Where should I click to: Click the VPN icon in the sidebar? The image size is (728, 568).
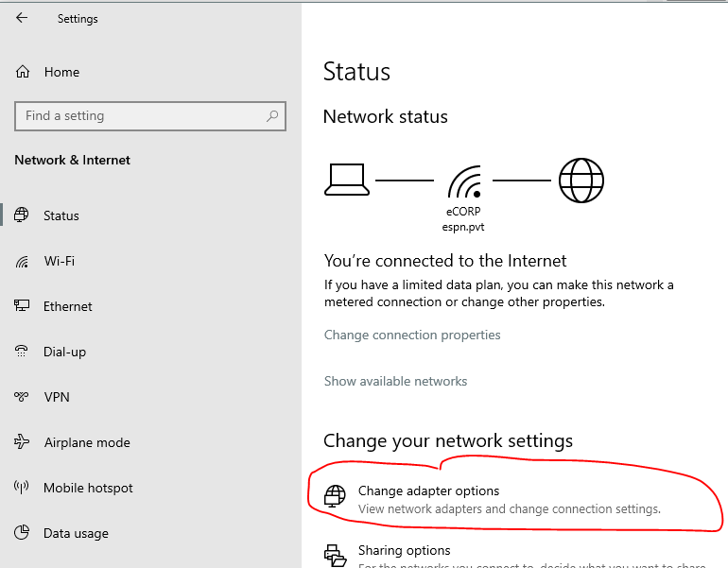click(23, 397)
